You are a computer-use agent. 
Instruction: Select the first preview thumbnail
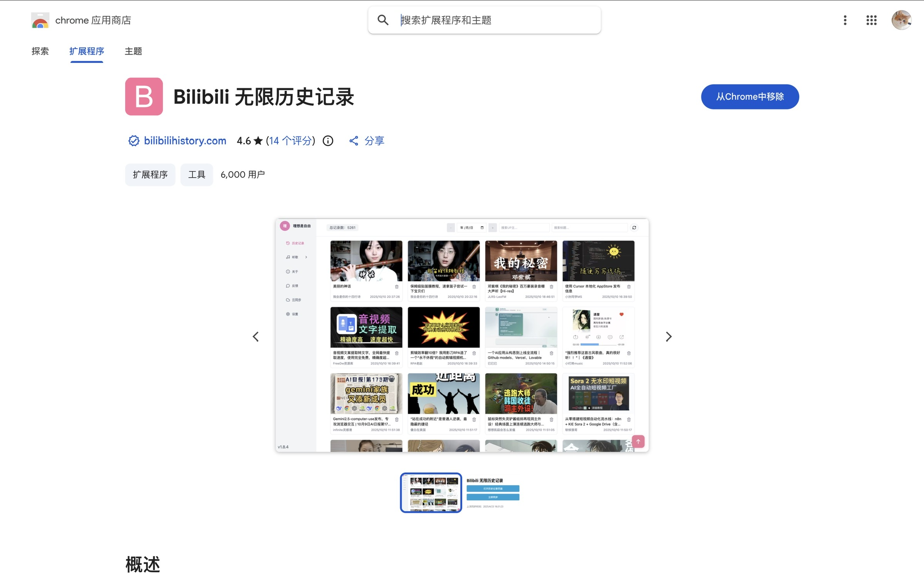[431, 492]
